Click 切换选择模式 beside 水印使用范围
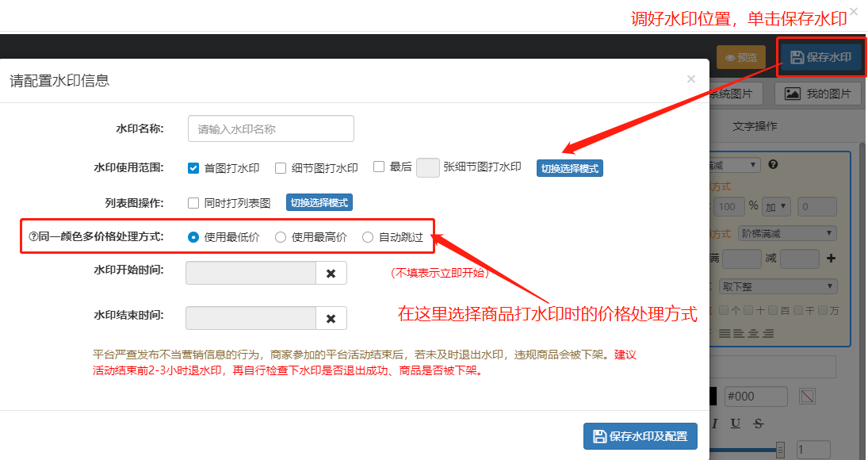Screen dimensions: 868x460 (x=569, y=168)
